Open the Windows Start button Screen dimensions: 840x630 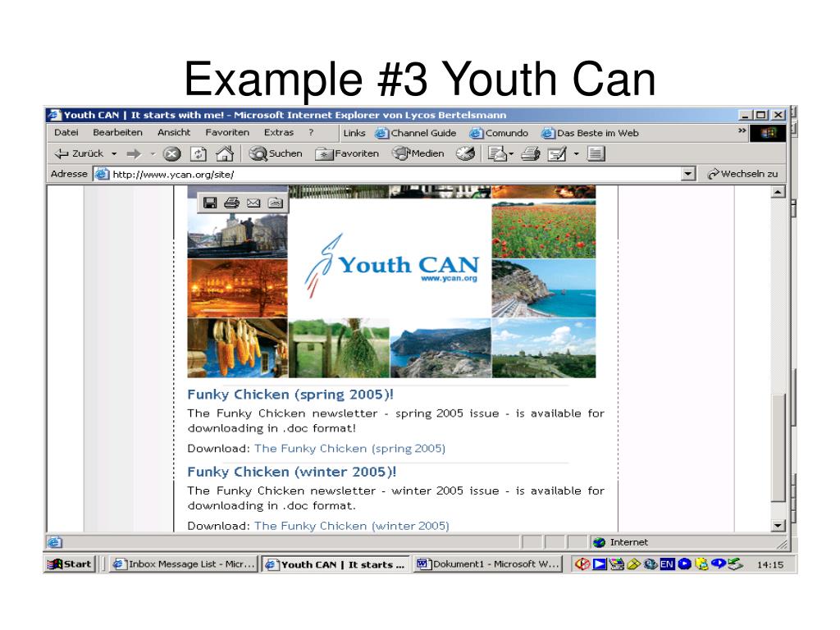point(71,564)
